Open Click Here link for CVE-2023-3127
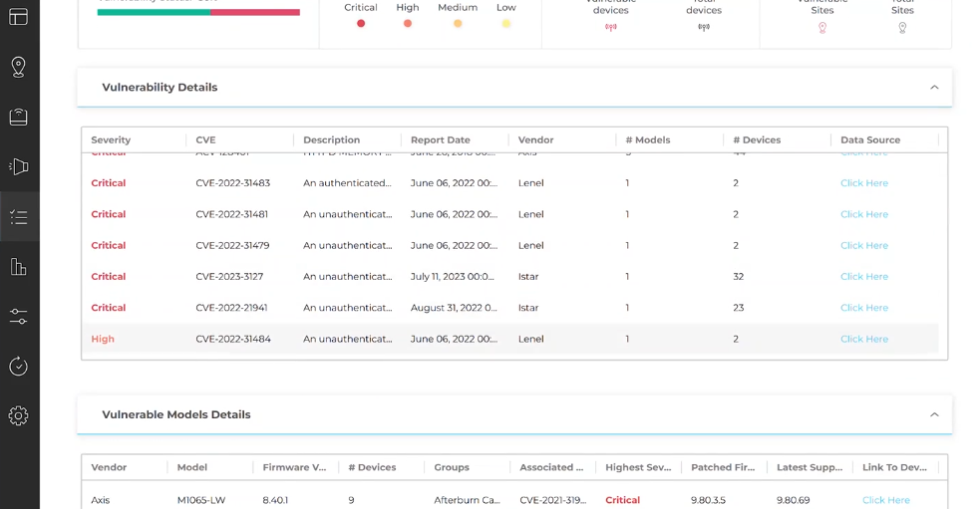 863,277
